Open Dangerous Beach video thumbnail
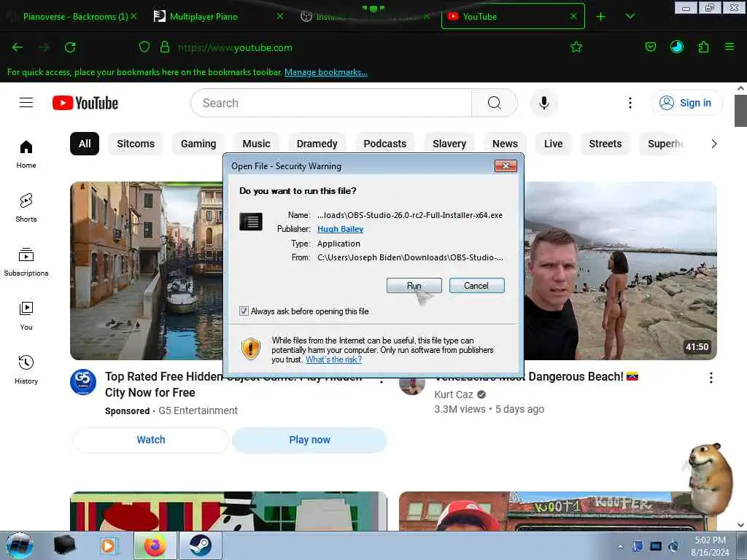This screenshot has height=560, width=747. pos(620,271)
